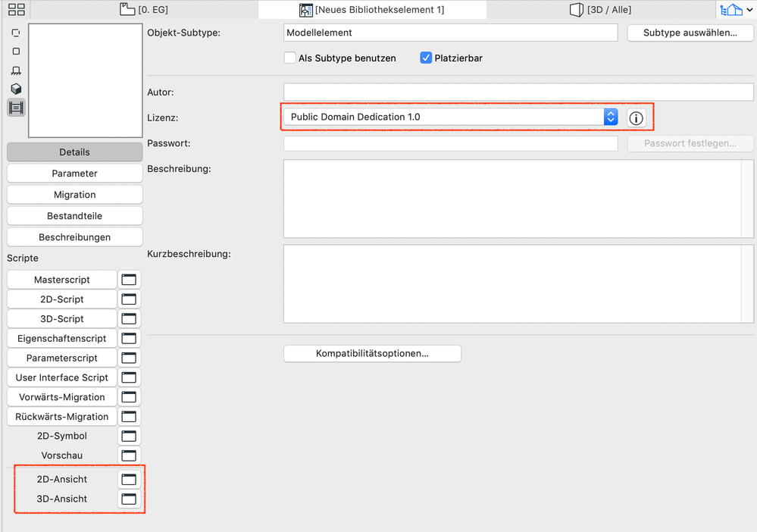Open Vorwärts-Migration in separate window icon
Screen dimensions: 757x532
pos(129,397)
